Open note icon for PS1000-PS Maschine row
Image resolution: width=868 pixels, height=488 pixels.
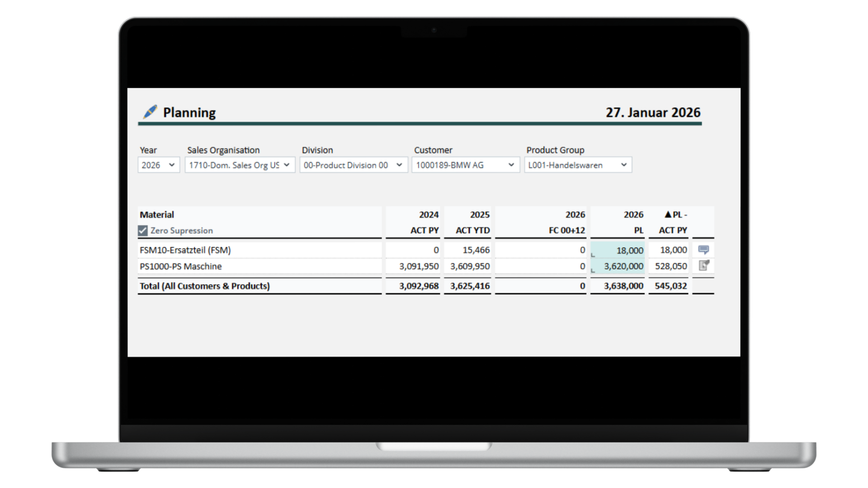pyautogui.click(x=703, y=266)
